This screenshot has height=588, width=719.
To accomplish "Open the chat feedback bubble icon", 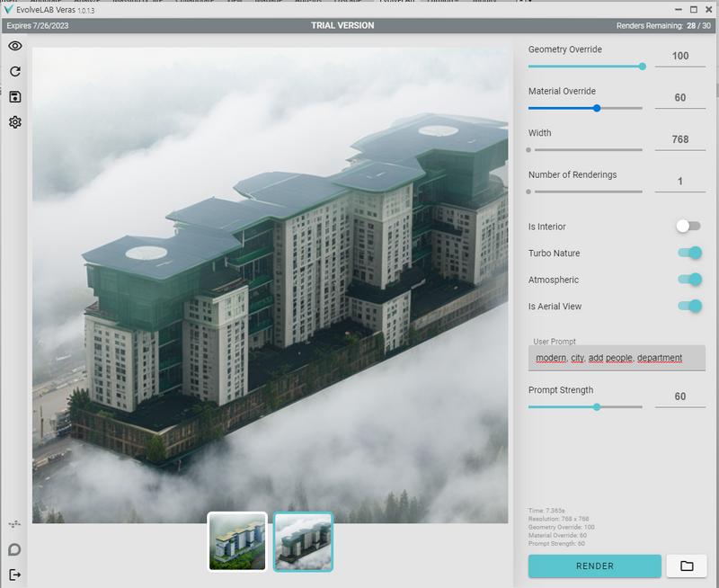I will tap(15, 549).
